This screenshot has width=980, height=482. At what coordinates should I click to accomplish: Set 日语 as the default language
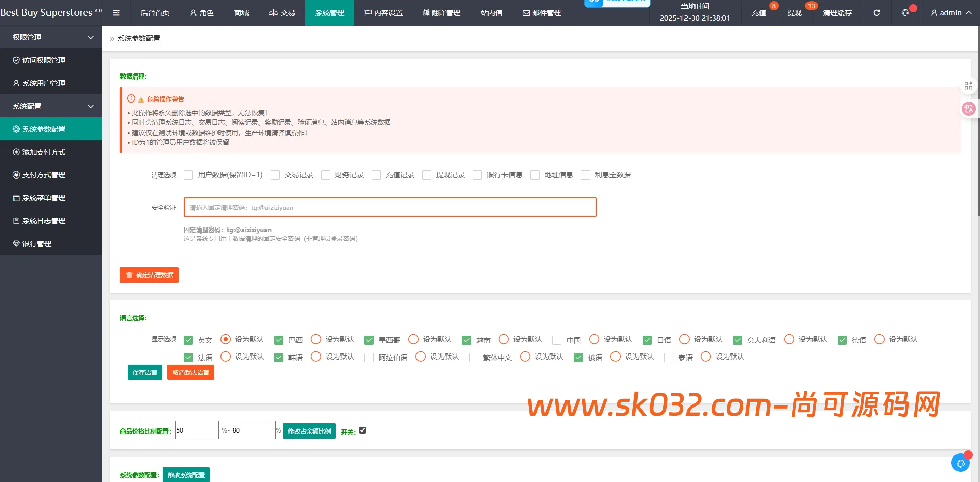[x=684, y=339]
